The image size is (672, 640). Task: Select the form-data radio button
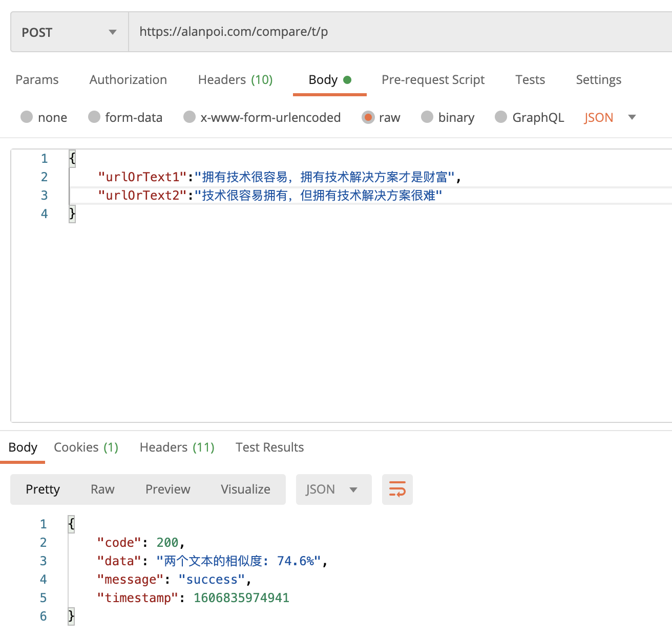[x=94, y=117]
